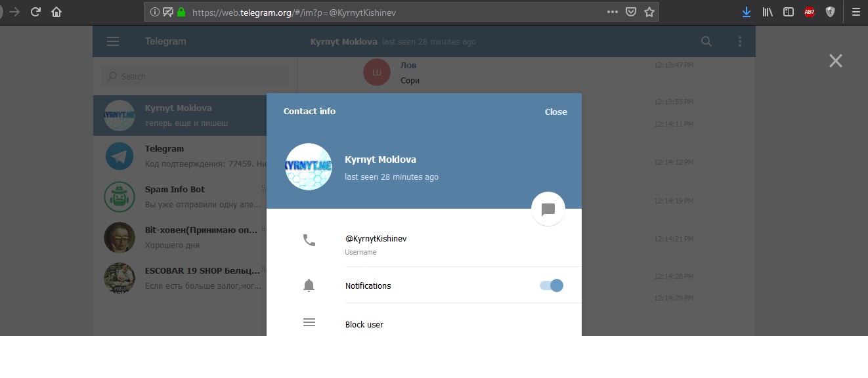Image resolution: width=868 pixels, height=378 pixels.
Task: Dismiss the overlay with the large X
Action: point(836,61)
